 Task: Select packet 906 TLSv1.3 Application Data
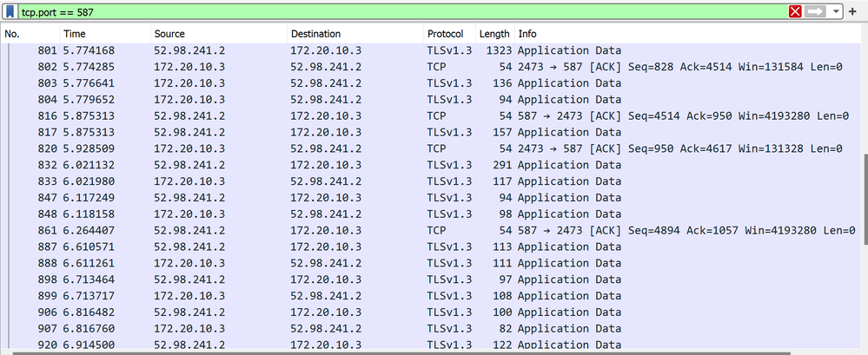point(348,312)
